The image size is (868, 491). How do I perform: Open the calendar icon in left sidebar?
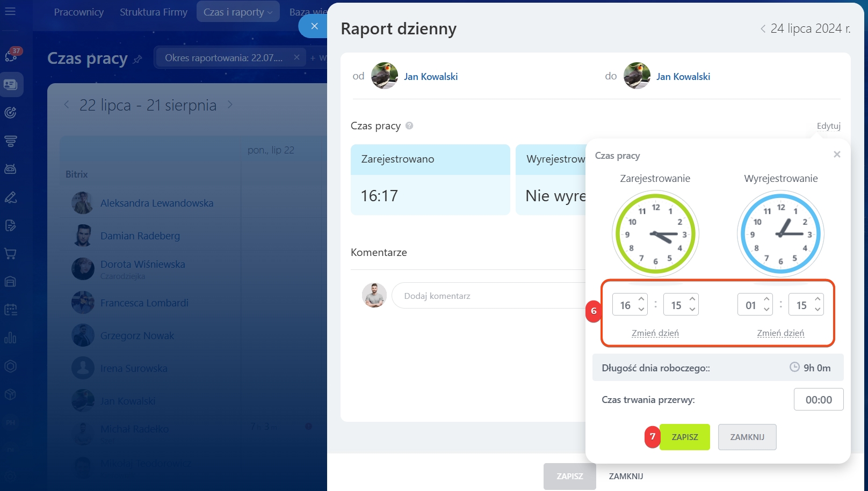(10, 310)
